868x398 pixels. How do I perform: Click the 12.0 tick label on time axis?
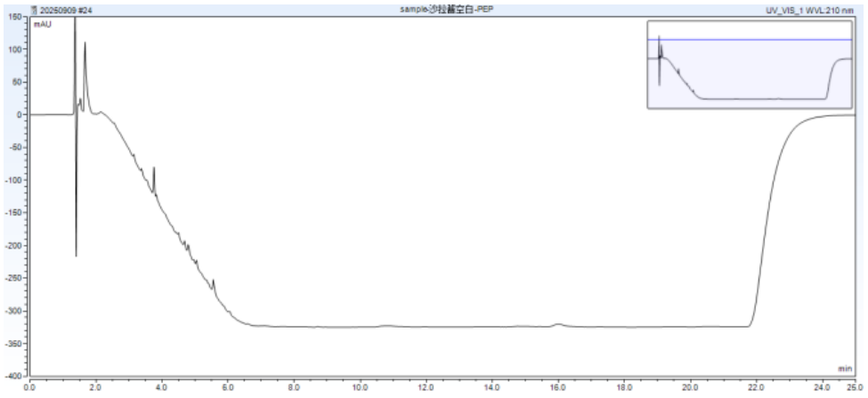tap(426, 387)
